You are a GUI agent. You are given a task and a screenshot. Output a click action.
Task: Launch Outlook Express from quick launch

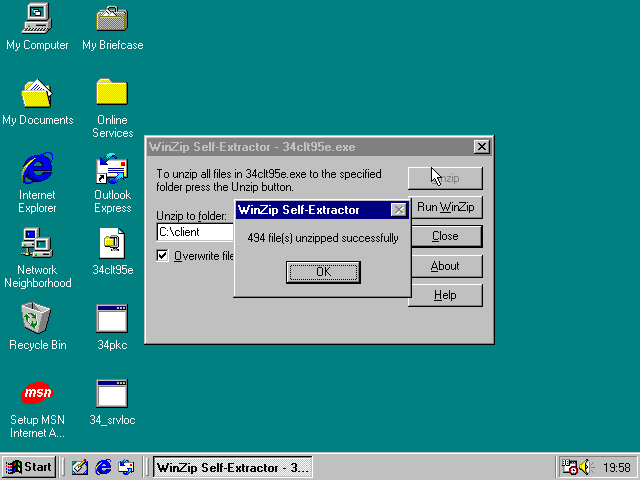[x=126, y=467]
